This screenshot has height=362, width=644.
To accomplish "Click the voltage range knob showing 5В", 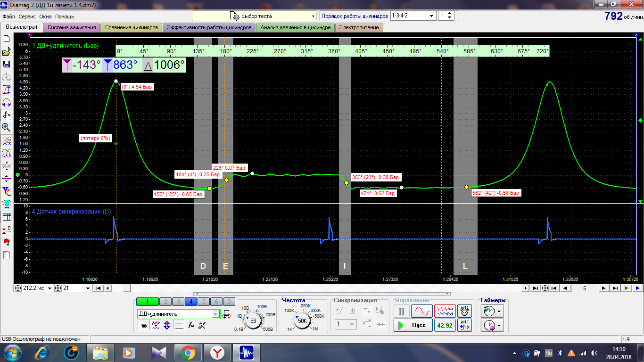I will 254,321.
